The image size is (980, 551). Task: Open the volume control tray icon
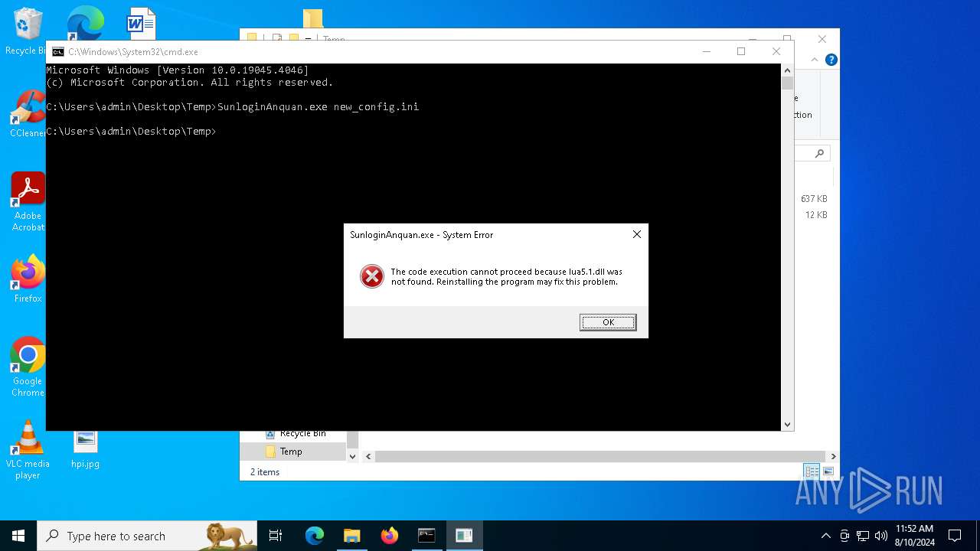(x=881, y=536)
